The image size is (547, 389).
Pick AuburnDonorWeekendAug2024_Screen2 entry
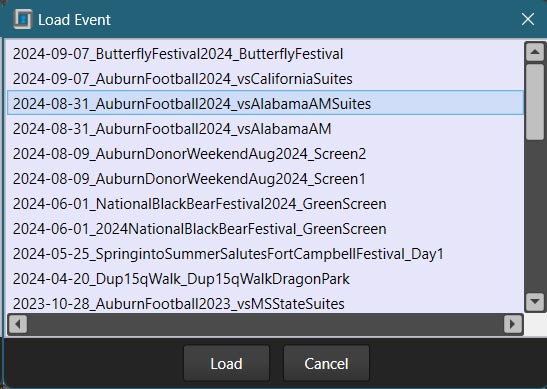click(x=265, y=154)
